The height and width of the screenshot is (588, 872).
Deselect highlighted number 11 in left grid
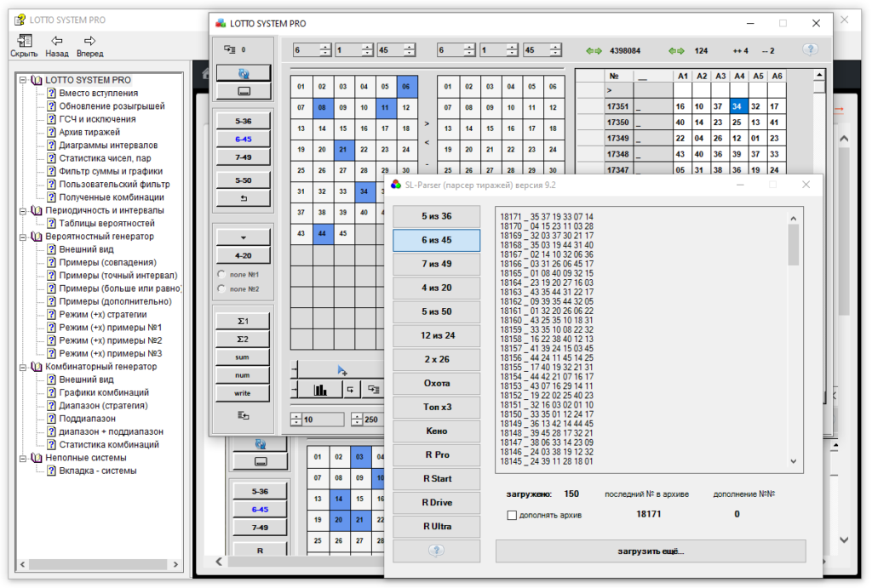(x=385, y=107)
